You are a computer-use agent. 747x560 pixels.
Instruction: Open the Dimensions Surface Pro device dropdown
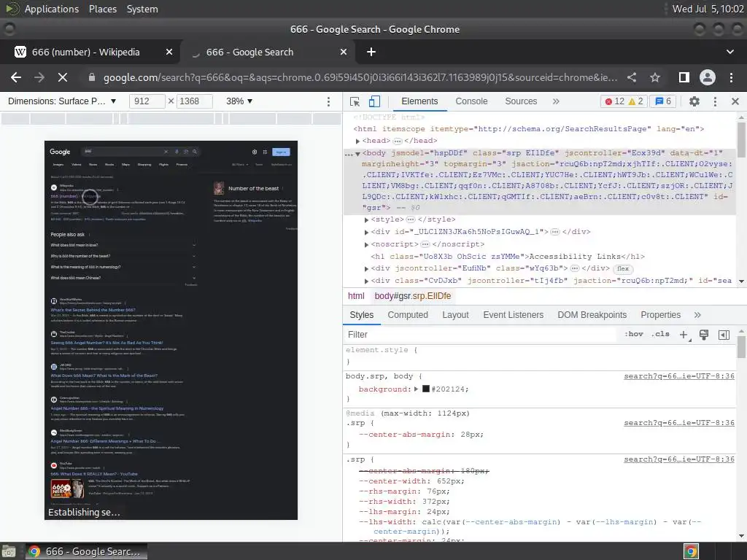[62, 101]
